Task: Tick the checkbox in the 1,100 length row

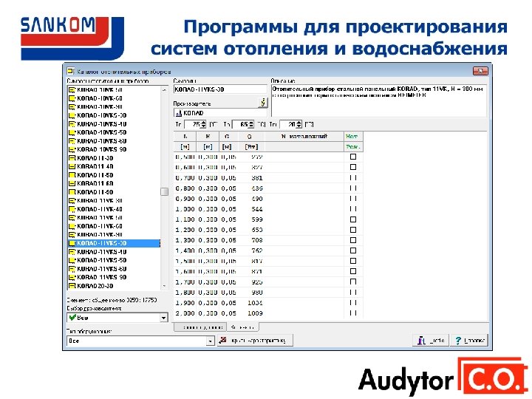Action: pyautogui.click(x=353, y=219)
